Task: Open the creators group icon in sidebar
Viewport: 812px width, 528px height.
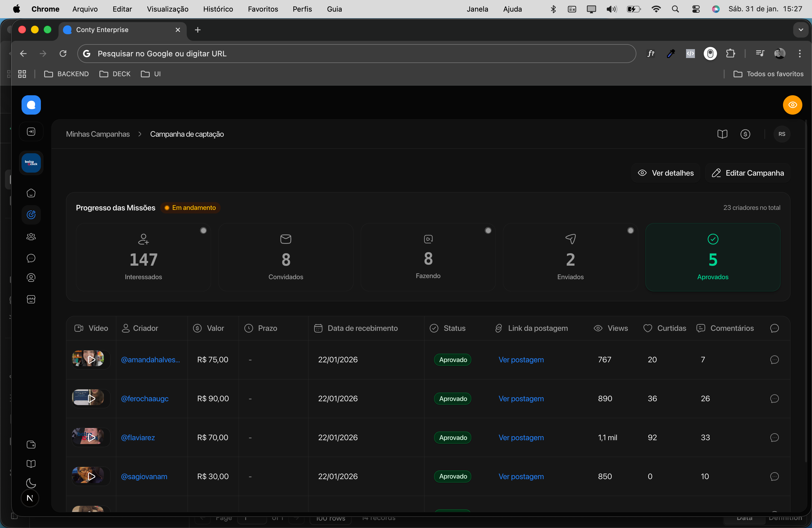Action: (x=31, y=237)
